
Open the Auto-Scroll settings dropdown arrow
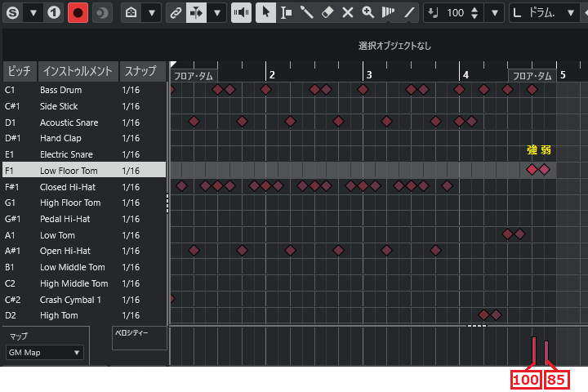coord(217,13)
